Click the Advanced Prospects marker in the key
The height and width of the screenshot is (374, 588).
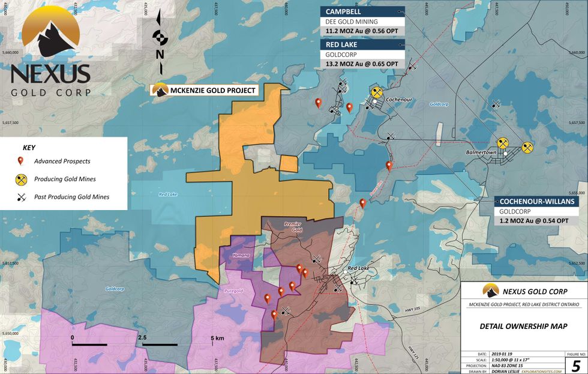(20, 161)
